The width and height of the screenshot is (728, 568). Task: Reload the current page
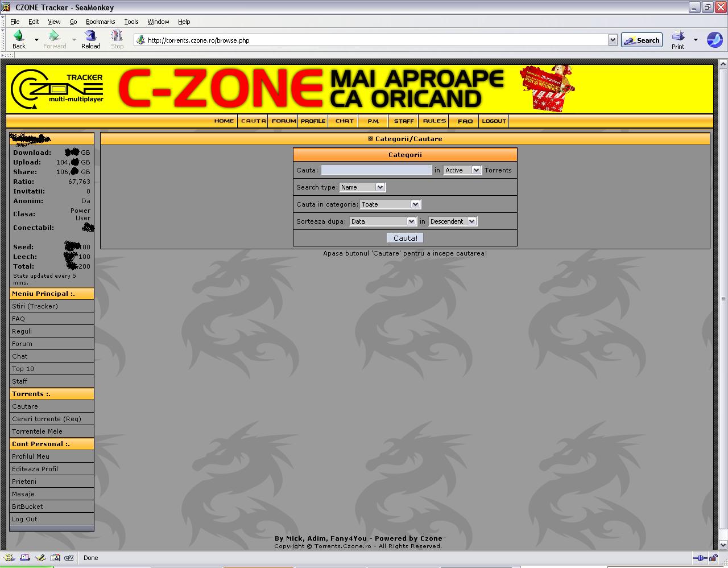pos(90,40)
